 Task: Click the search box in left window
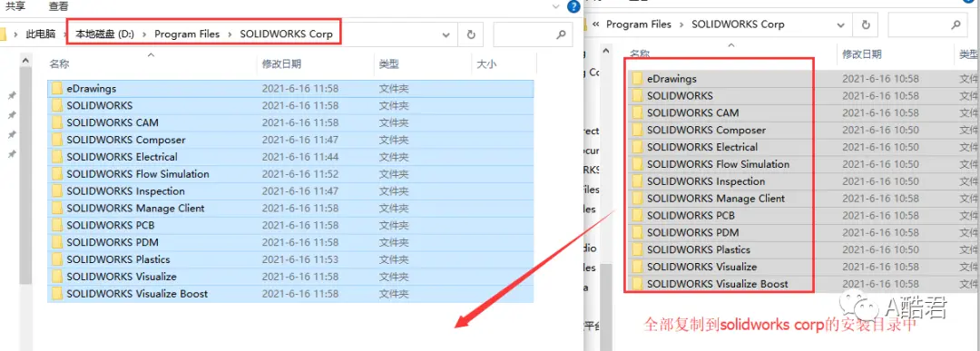533,35
